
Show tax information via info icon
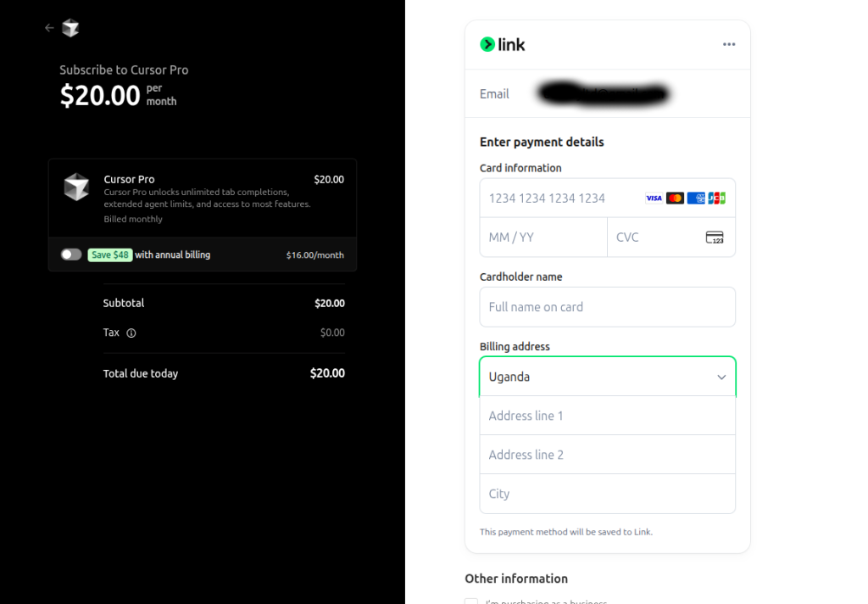point(131,333)
